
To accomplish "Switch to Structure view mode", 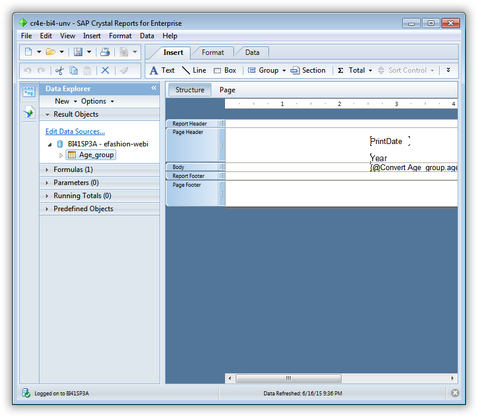I will 190,90.
